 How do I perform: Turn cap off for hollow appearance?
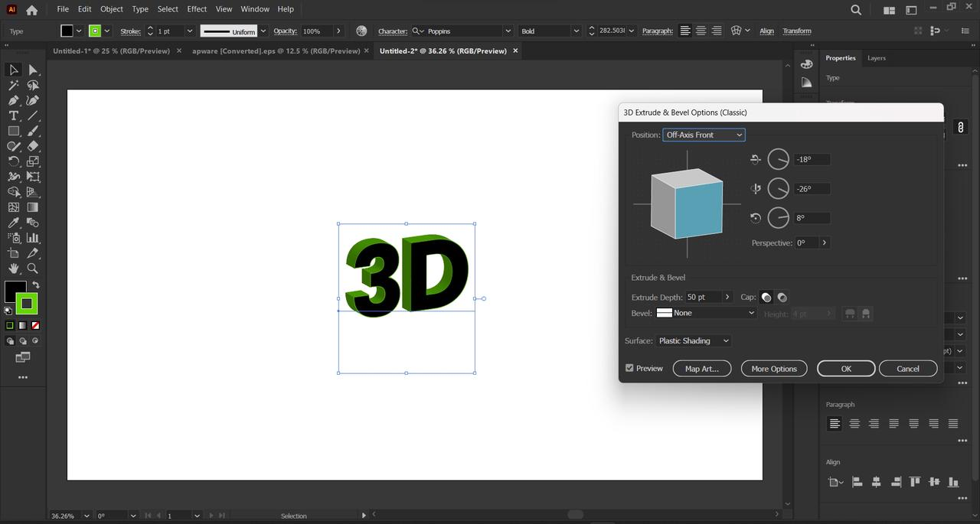click(782, 298)
